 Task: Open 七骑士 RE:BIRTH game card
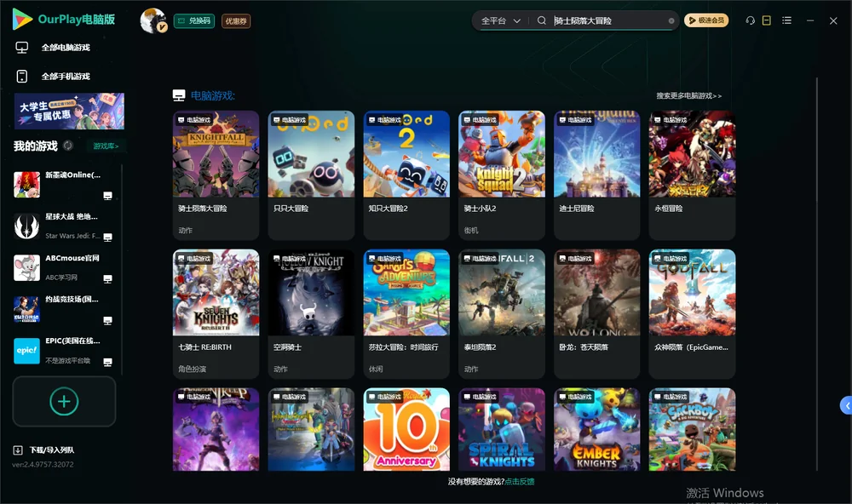[x=216, y=314]
